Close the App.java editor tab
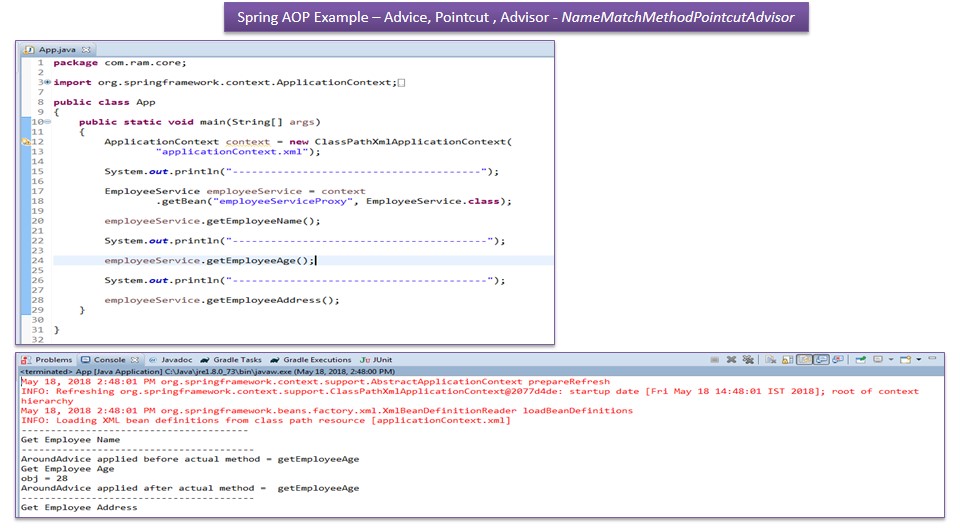Screen dimensions: 960x528 coord(86,50)
